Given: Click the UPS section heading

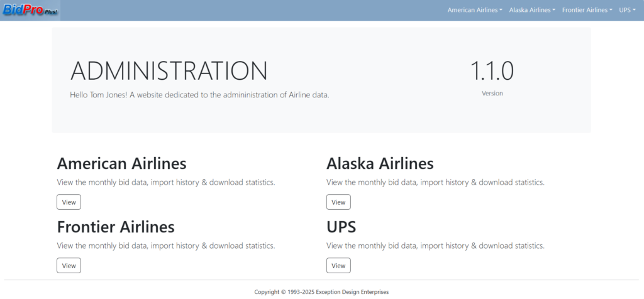Looking at the screenshot, I should [x=343, y=226].
